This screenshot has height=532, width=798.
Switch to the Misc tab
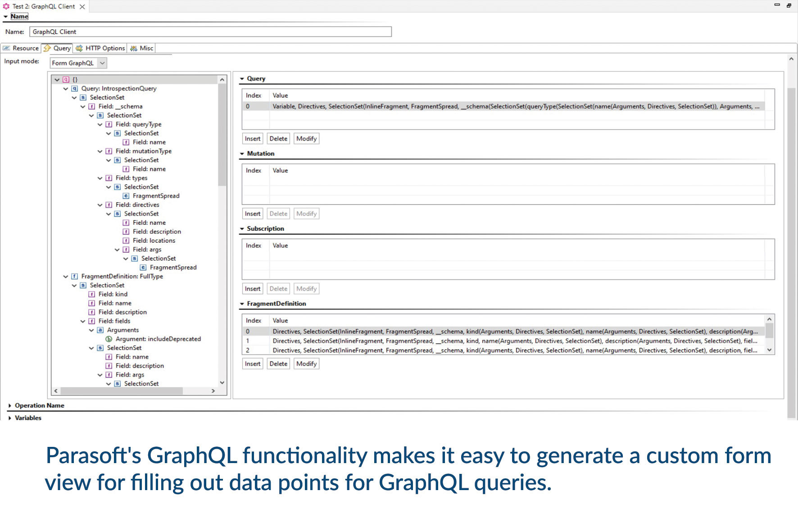[x=141, y=48]
